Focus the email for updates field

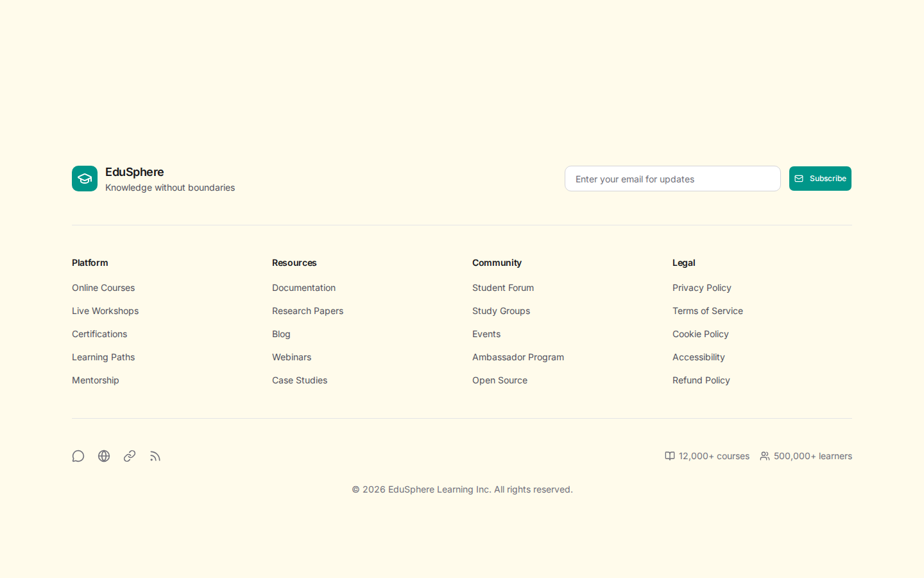(672, 179)
